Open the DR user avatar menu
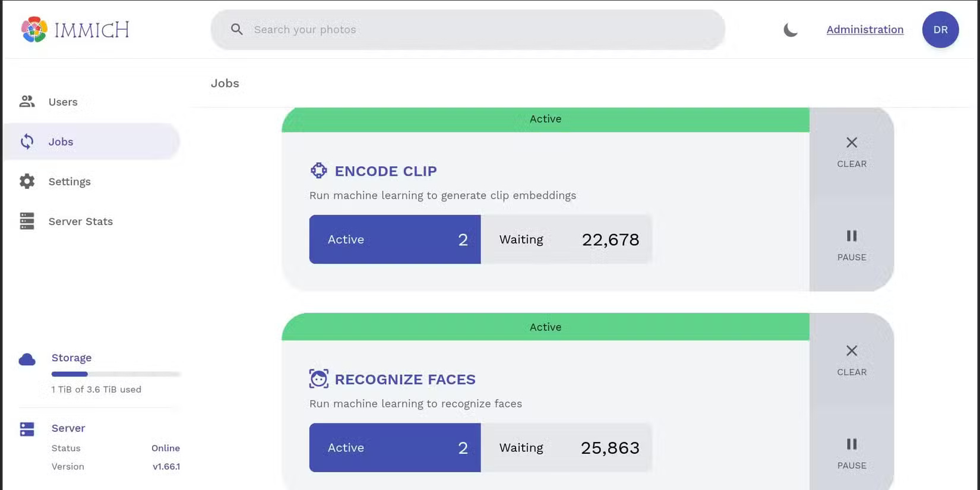This screenshot has height=490, width=980. (x=940, y=30)
